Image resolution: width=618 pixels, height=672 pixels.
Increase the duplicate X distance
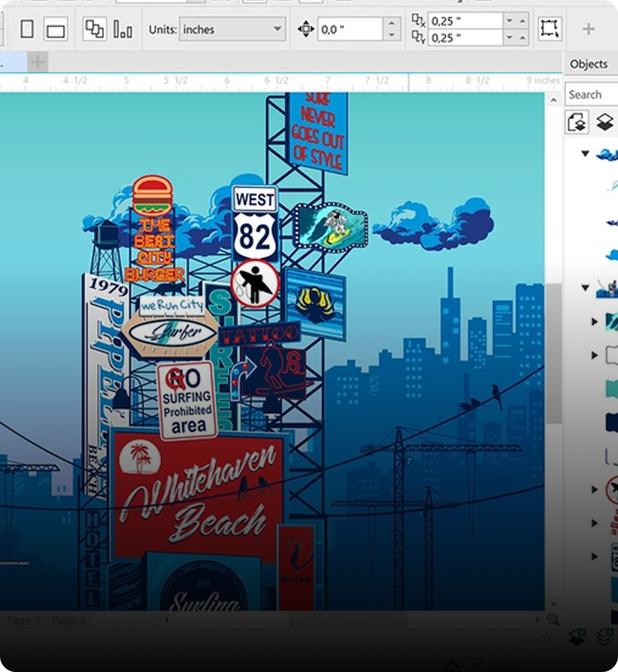(522, 21)
